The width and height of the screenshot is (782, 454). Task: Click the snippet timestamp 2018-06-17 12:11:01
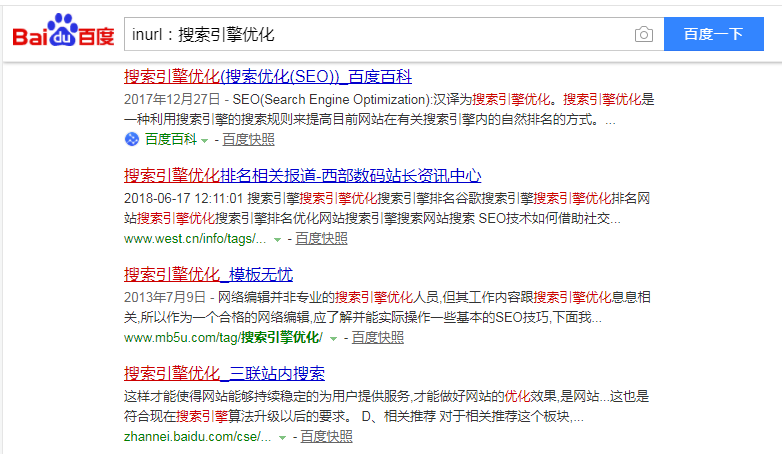[x=183, y=199]
